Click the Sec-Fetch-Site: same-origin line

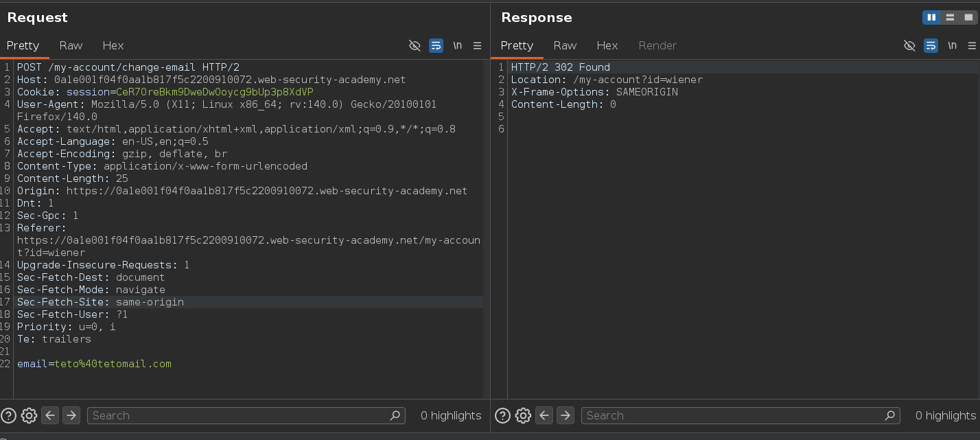100,302
